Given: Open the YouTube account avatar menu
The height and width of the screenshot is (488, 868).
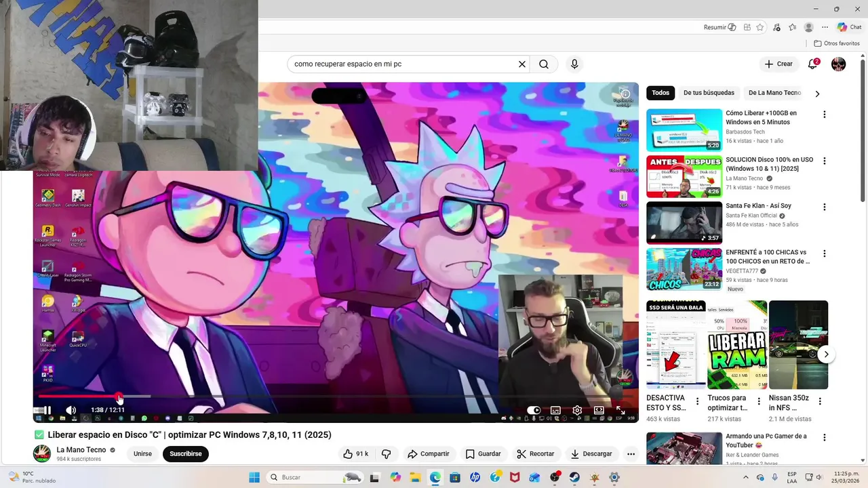Looking at the screenshot, I should point(839,64).
